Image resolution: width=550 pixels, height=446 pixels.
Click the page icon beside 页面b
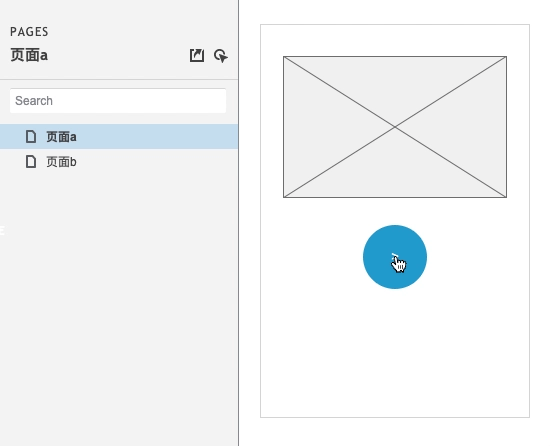coord(31,162)
